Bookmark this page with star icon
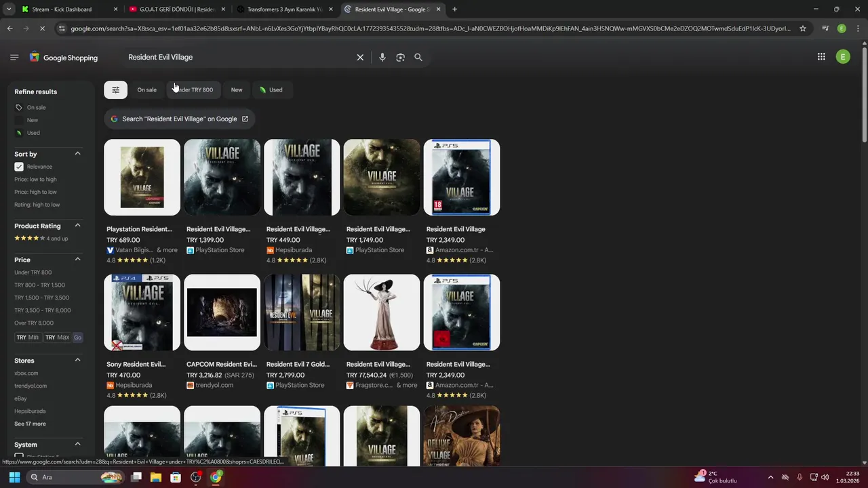The image size is (868, 488). click(x=803, y=28)
